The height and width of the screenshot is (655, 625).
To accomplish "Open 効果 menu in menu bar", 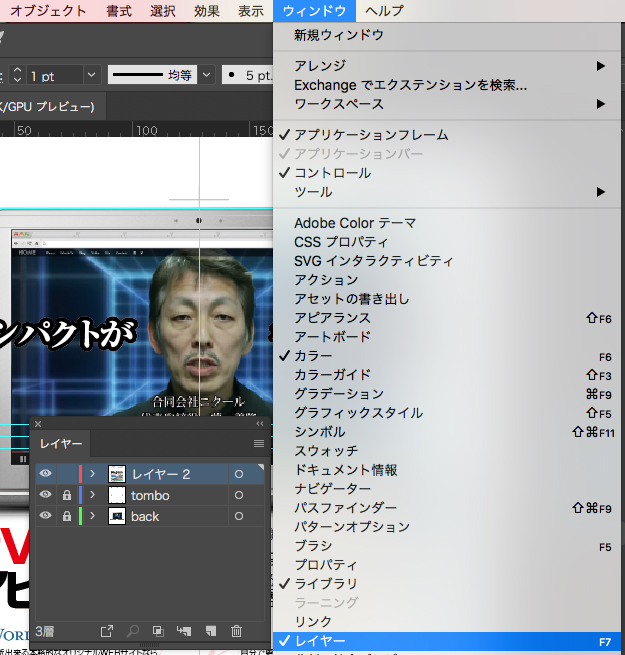I will [207, 11].
